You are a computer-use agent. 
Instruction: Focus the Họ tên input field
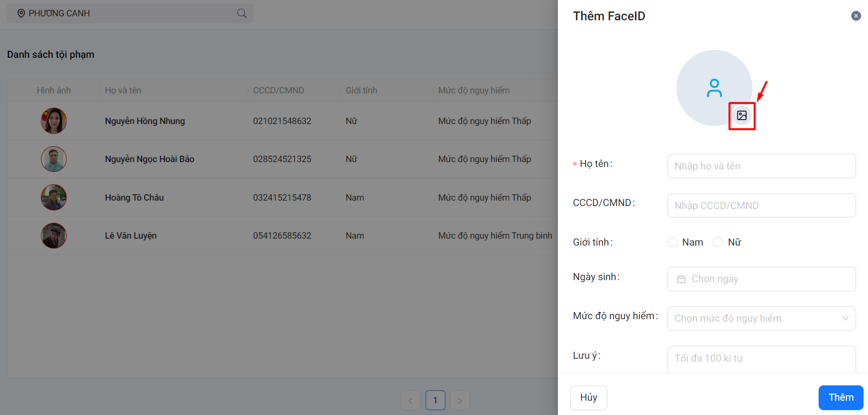point(761,166)
